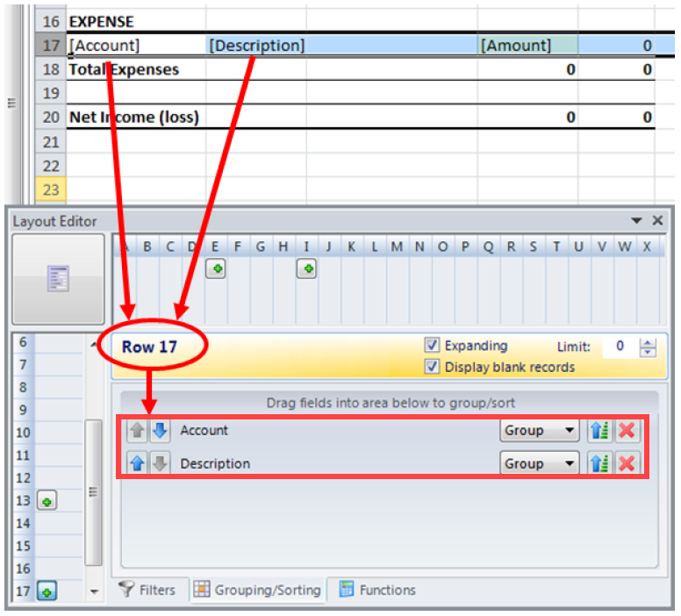681x616 pixels.
Task: Increase the Limit value with the up spinner
Action: [648, 343]
